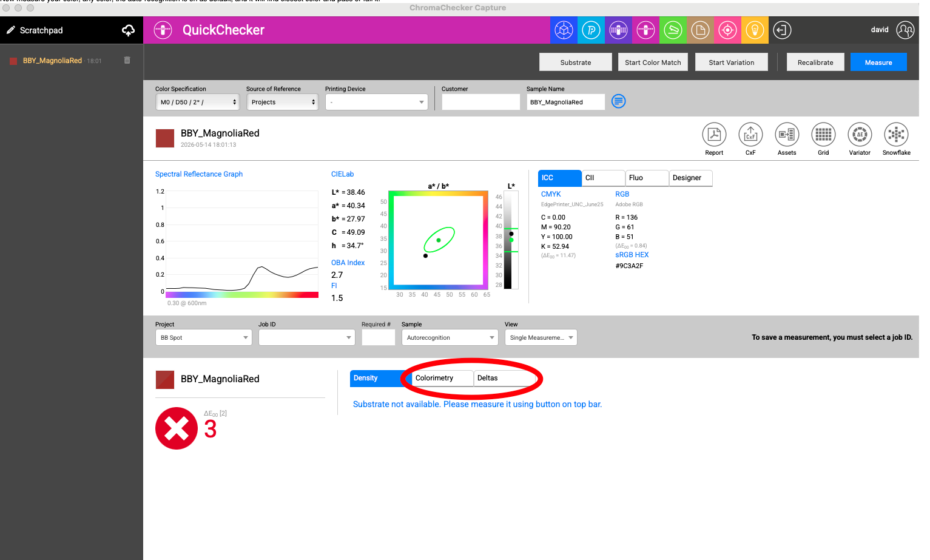The height and width of the screenshot is (560, 930).
Task: Open the Sample Autorecognition dropdown
Action: tap(450, 337)
